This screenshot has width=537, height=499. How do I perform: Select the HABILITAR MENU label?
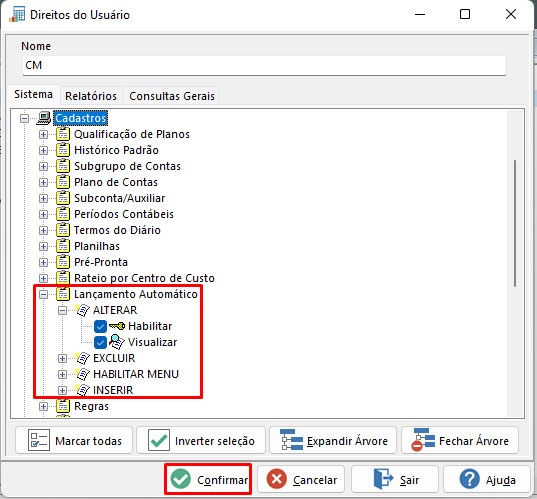[x=136, y=374]
